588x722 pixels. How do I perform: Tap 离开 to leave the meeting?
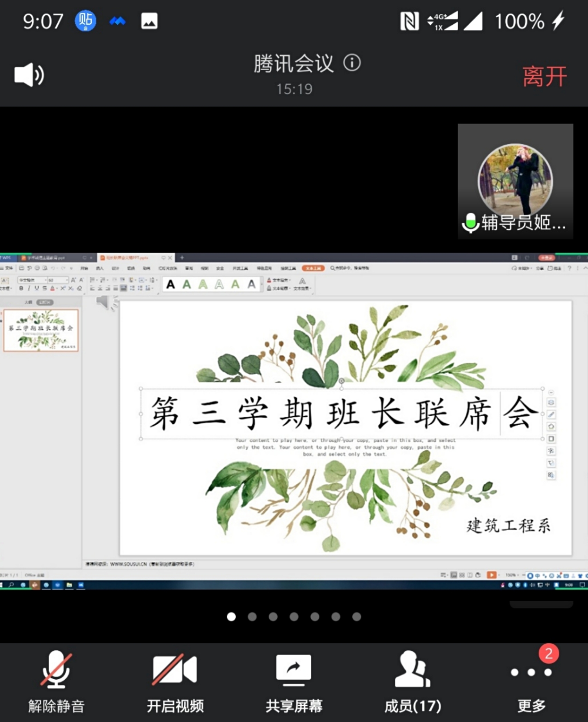click(x=544, y=76)
